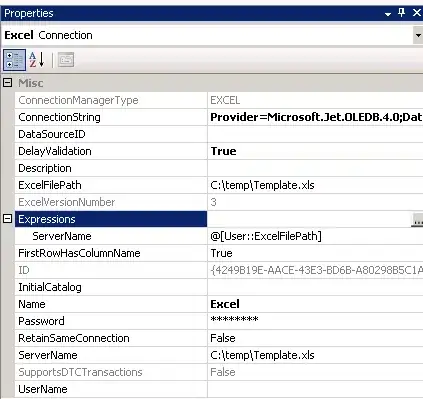Open the Excel Connection object dropdown
The height and width of the screenshot is (399, 423).
tap(418, 35)
